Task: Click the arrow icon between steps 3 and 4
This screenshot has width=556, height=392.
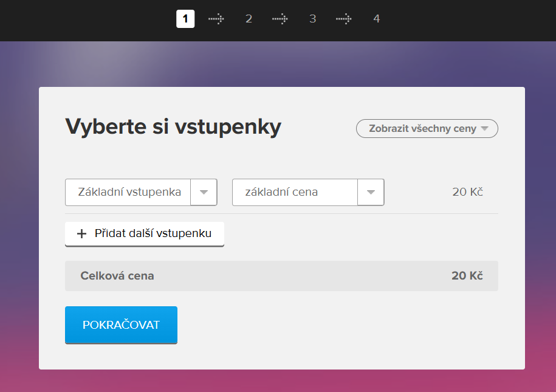Action: (x=344, y=18)
